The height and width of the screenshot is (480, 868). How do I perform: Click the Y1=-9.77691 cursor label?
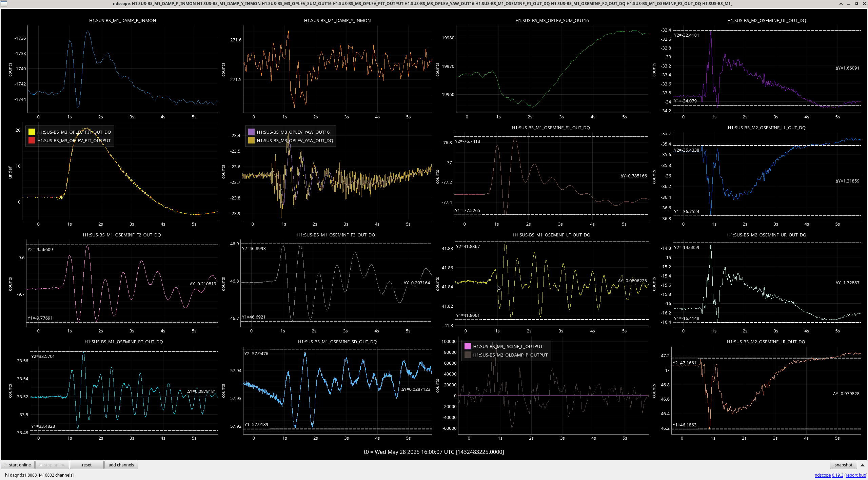coord(40,318)
